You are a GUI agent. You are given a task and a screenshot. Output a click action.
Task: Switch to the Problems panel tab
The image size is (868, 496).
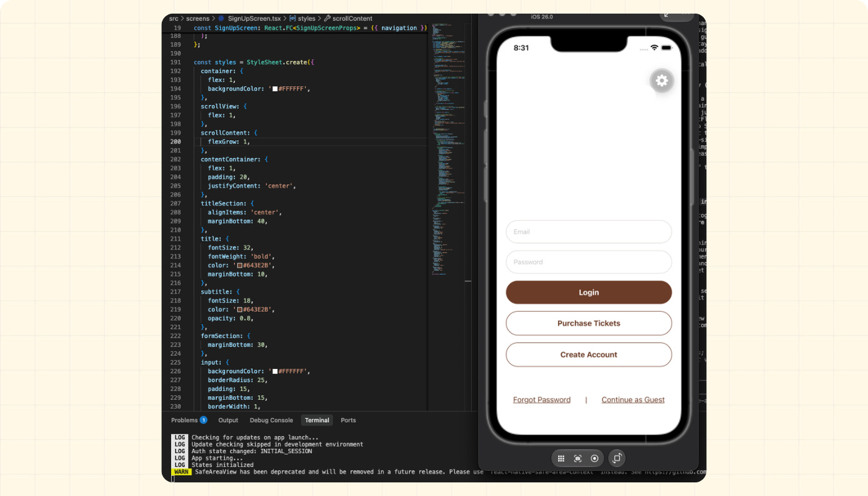click(x=184, y=420)
